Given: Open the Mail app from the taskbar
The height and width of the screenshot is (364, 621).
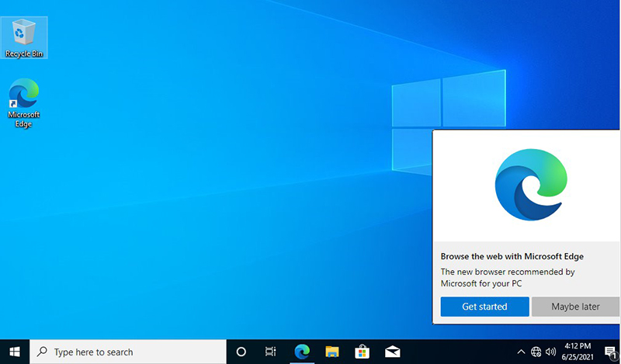Looking at the screenshot, I should (x=392, y=352).
